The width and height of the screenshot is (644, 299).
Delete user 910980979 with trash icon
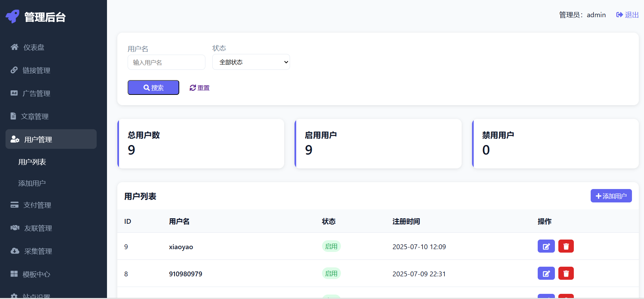click(566, 273)
